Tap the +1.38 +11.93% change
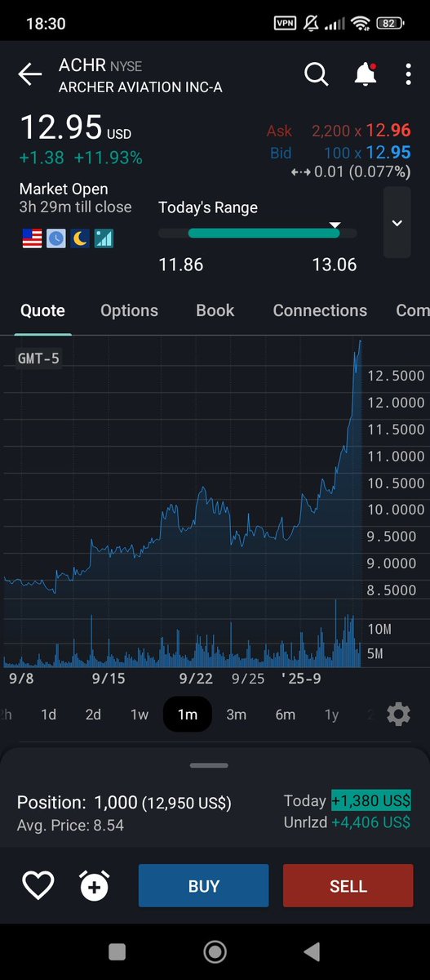Screen dimensions: 430x980 coord(81,158)
